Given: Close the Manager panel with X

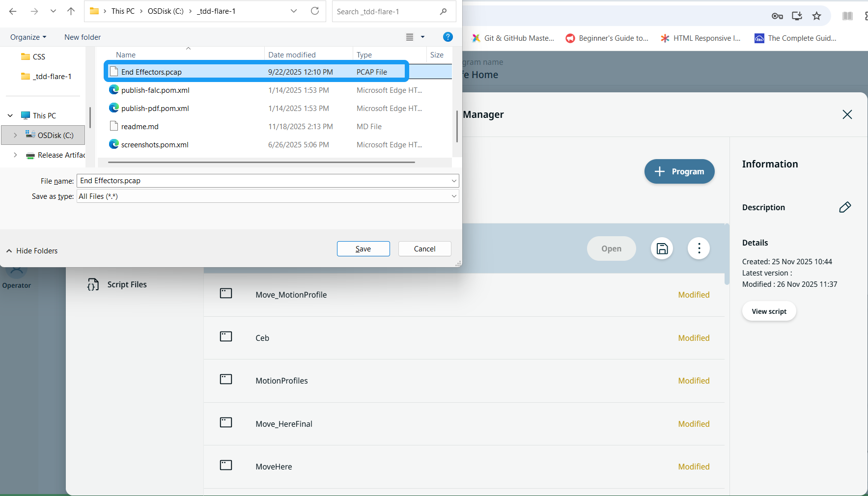Looking at the screenshot, I should 847,114.
